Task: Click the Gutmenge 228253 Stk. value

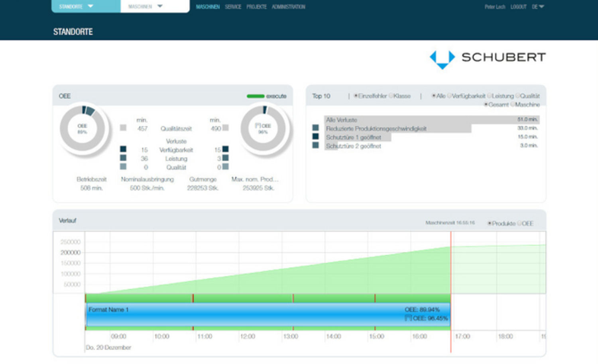Action: (x=203, y=188)
